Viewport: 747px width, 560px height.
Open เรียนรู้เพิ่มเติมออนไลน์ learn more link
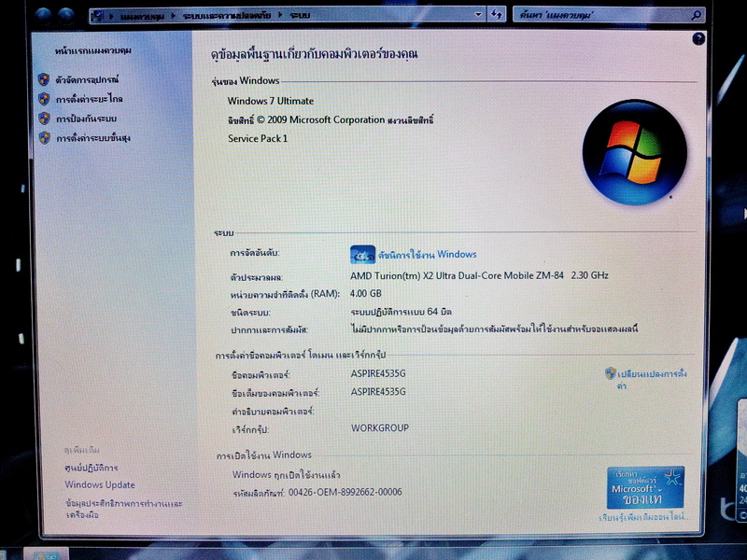pos(644,517)
